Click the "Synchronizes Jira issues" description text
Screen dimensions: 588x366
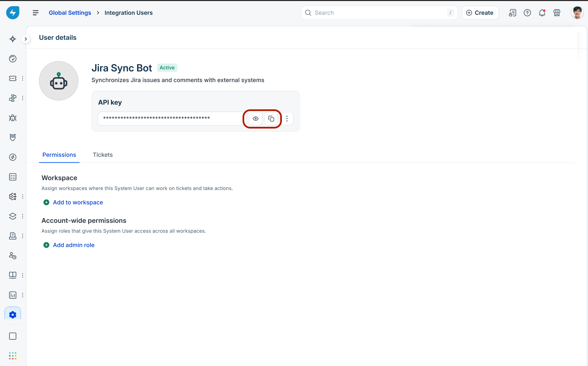click(178, 80)
